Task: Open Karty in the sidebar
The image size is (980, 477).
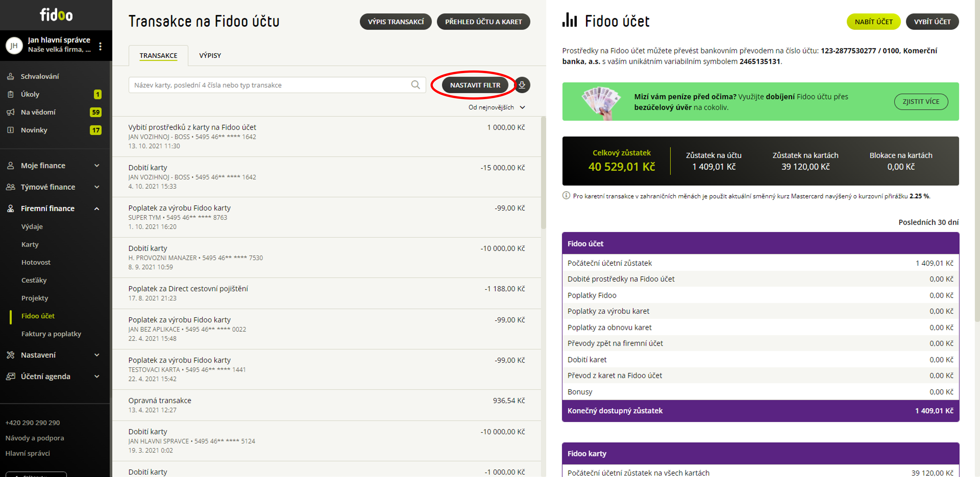Action: [30, 244]
